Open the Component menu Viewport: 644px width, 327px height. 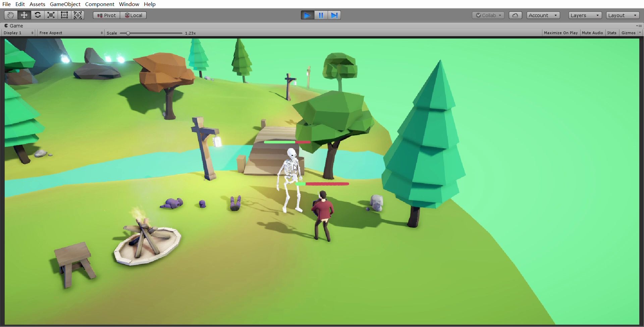[x=100, y=4]
